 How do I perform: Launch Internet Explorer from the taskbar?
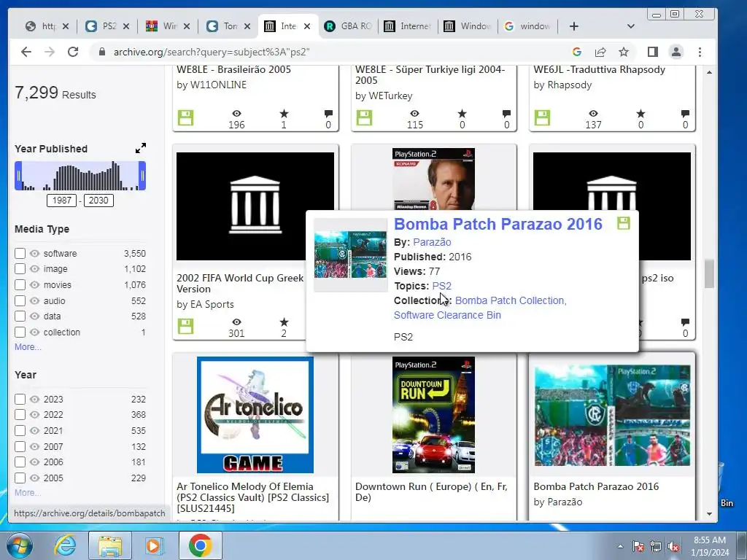(x=65, y=545)
